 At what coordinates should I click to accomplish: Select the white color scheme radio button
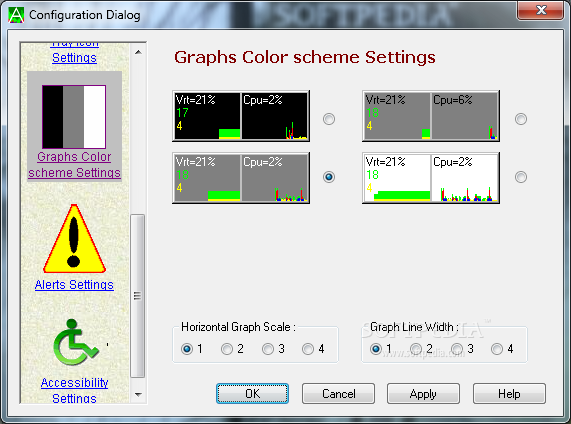point(521,177)
